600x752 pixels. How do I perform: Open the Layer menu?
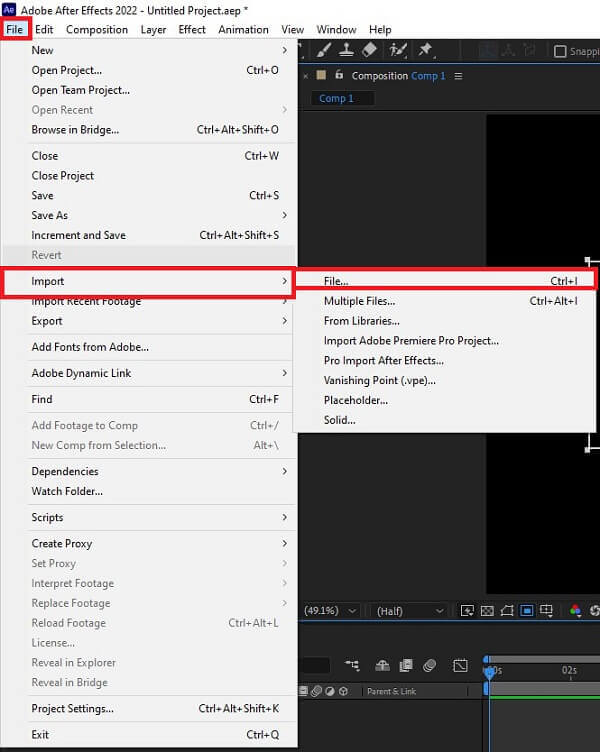[153, 29]
